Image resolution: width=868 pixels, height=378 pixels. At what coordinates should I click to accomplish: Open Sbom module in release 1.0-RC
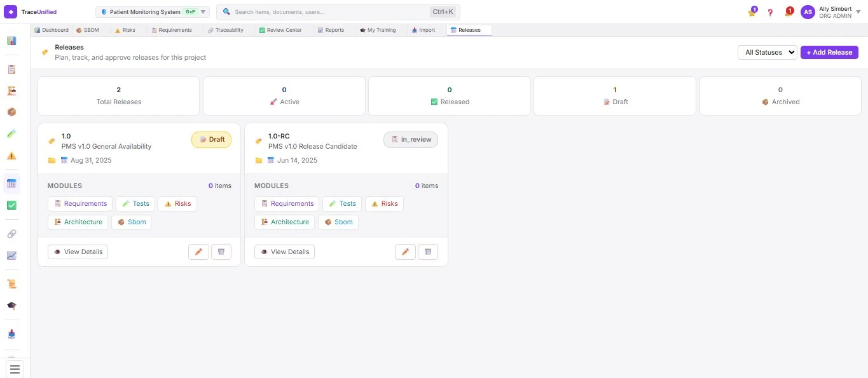click(x=338, y=222)
